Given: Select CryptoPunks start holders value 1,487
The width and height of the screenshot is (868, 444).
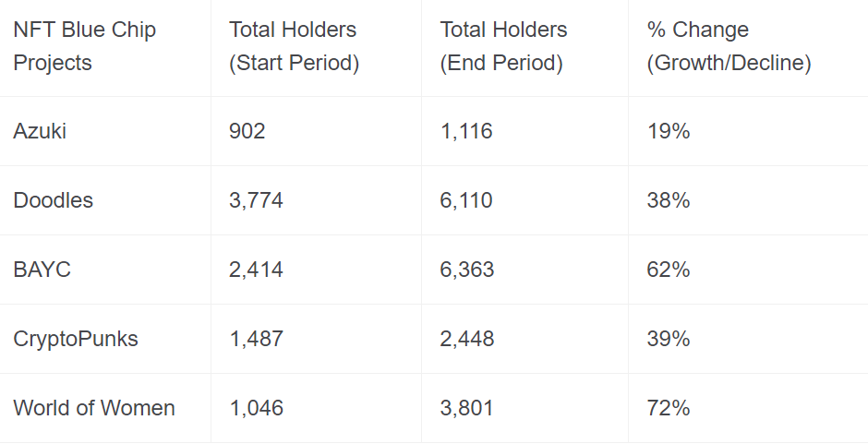Looking at the screenshot, I should [x=256, y=339].
